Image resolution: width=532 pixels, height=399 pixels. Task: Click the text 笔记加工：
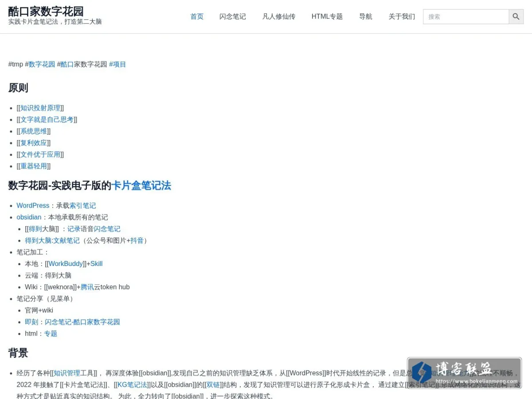[33, 252]
